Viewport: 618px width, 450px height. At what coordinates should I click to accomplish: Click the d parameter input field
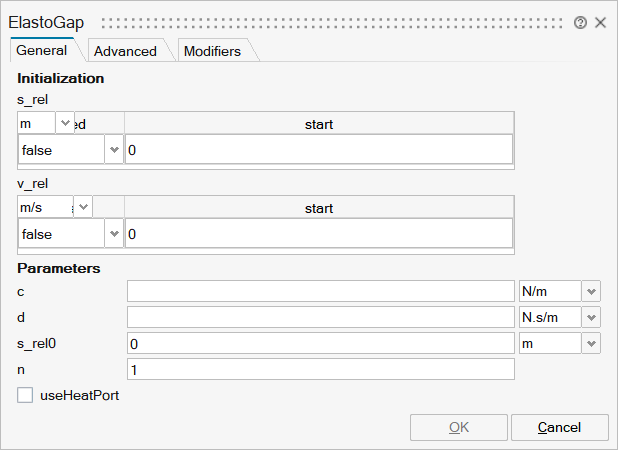320,317
